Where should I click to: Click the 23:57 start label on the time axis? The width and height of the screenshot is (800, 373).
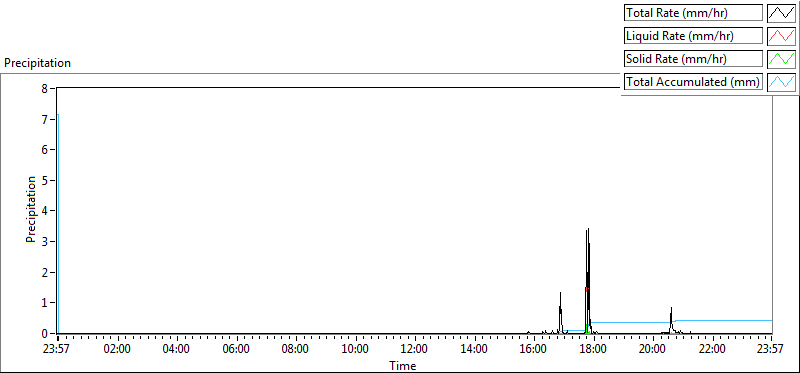coord(58,350)
